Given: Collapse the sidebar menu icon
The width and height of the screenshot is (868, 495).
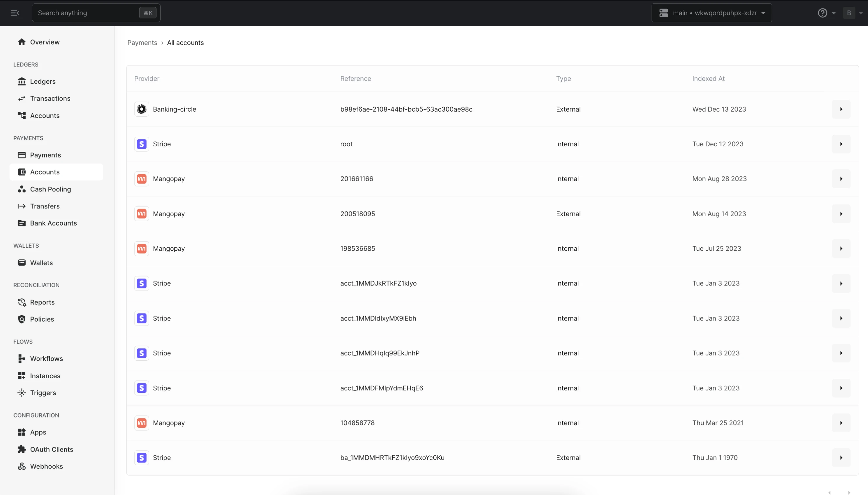Looking at the screenshot, I should (x=15, y=13).
